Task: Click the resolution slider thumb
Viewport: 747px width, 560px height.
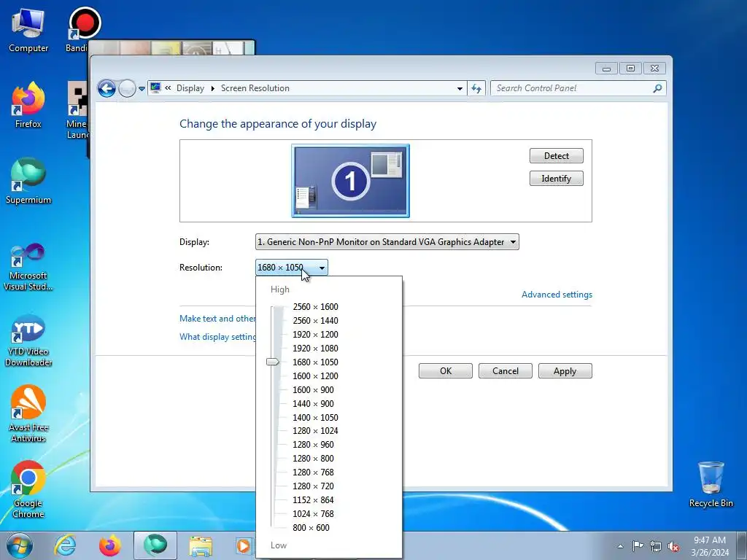Action: click(x=273, y=362)
